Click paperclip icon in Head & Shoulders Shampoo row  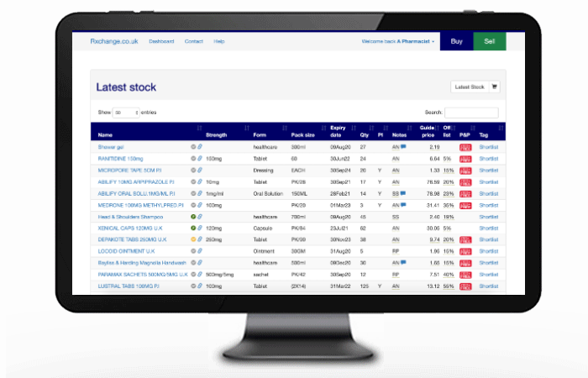pos(200,216)
